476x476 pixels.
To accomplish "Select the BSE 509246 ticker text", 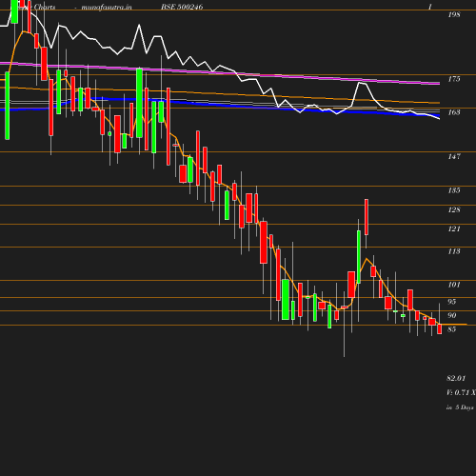I will [x=182, y=7].
